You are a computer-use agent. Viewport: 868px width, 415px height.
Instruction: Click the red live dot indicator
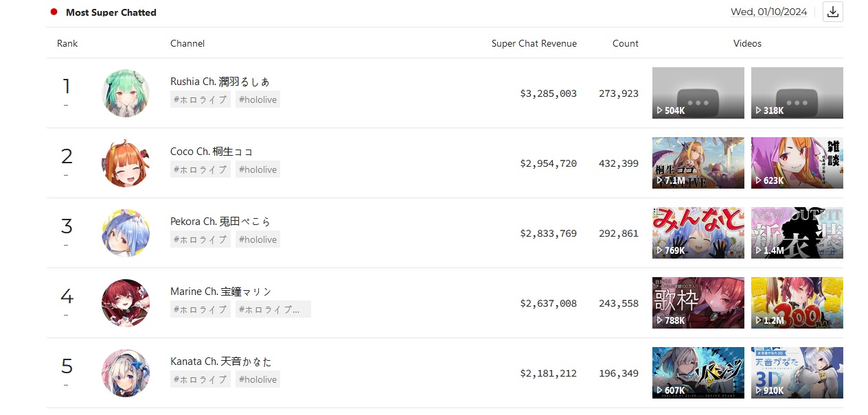pyautogui.click(x=54, y=12)
